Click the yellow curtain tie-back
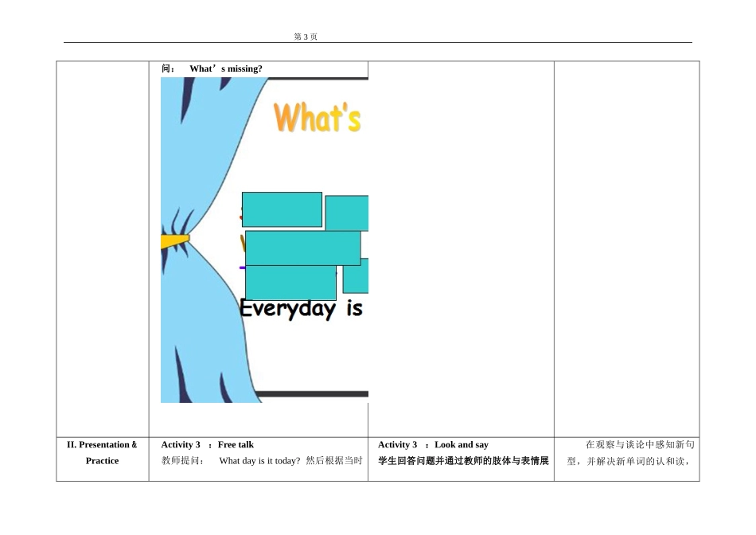This screenshot has width=756, height=535. (175, 241)
